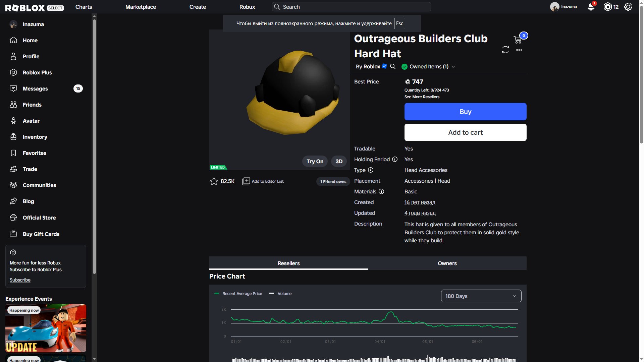
Task: Expand the Owned Items (1) dropdown
Action: [x=428, y=66]
